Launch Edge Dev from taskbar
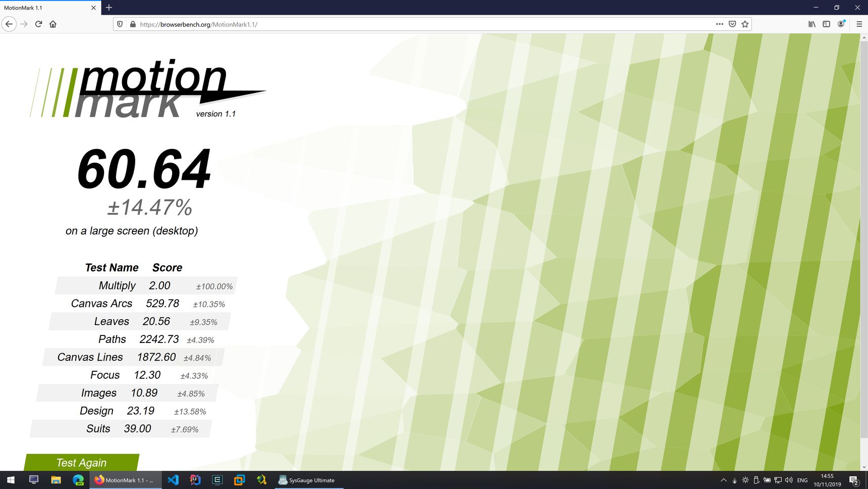Image resolution: width=868 pixels, height=489 pixels. click(x=78, y=480)
